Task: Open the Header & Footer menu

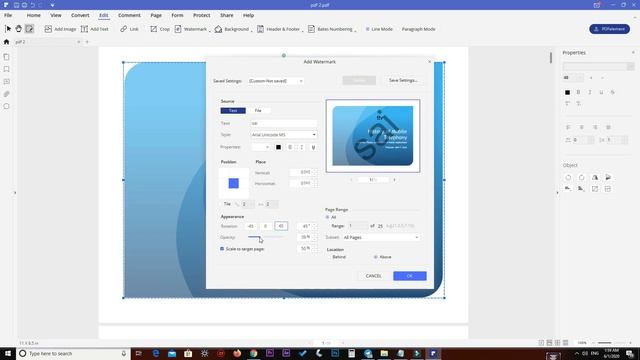Action: pyautogui.click(x=279, y=29)
